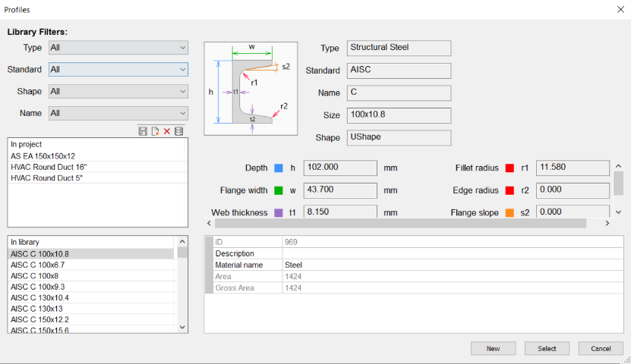Click the Area value 1424 cell
This screenshot has height=364, width=631.
click(453, 277)
